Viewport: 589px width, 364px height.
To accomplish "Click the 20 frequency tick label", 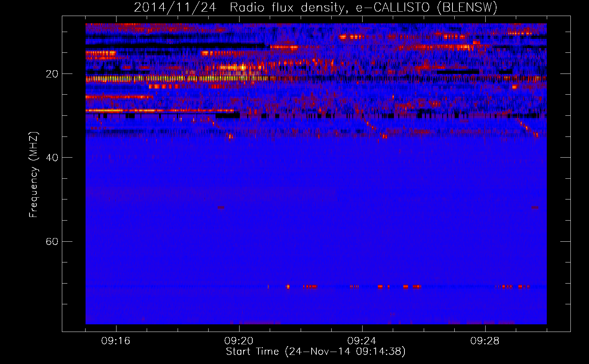I will pos(52,74).
